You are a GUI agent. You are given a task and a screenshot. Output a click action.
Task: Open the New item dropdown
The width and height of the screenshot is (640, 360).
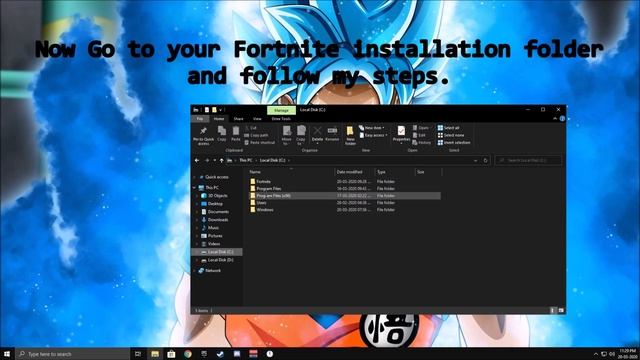tap(372, 128)
